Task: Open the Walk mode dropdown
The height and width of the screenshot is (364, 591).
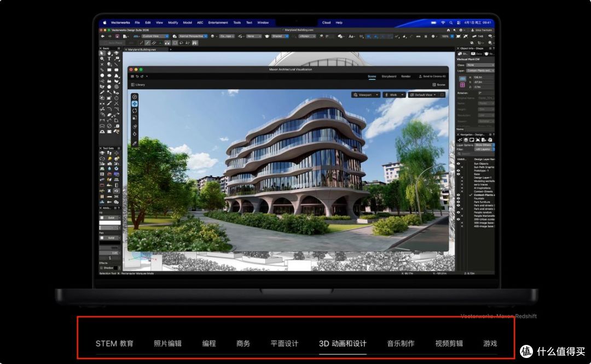Action: (393, 95)
